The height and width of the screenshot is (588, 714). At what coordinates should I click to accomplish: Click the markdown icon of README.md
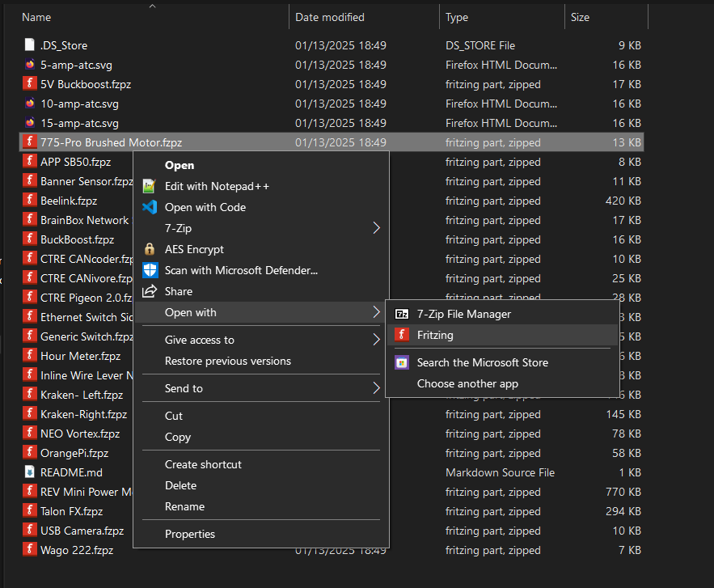(30, 472)
